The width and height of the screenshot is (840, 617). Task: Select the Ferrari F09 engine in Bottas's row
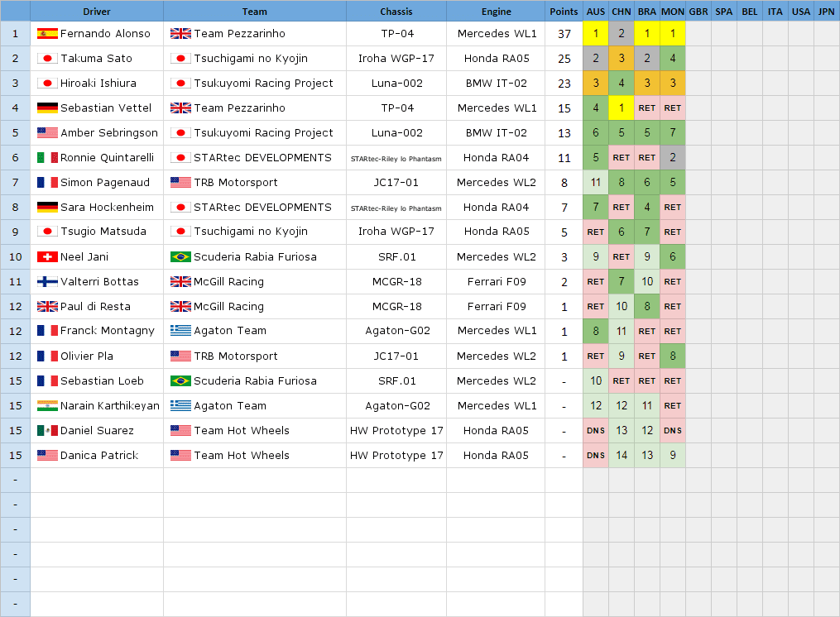(497, 282)
